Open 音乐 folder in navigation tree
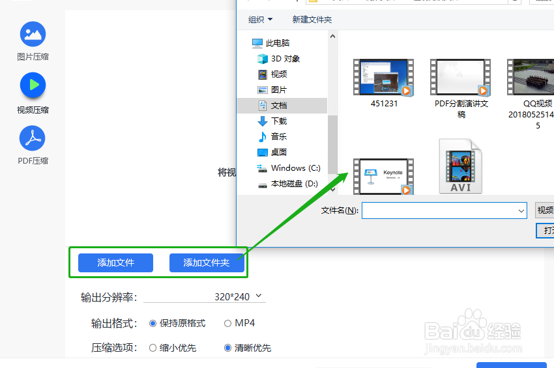The width and height of the screenshot is (554, 368). pyautogui.click(x=279, y=136)
